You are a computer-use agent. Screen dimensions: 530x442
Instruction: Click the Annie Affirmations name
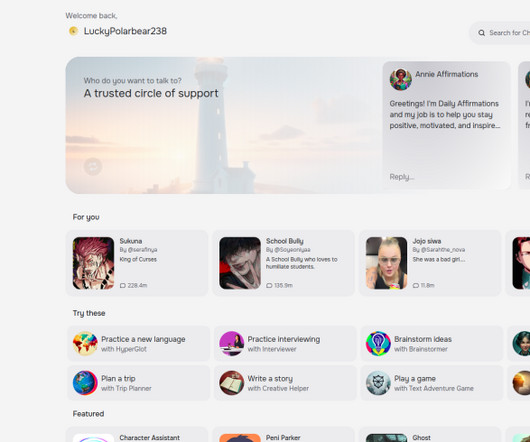point(447,74)
